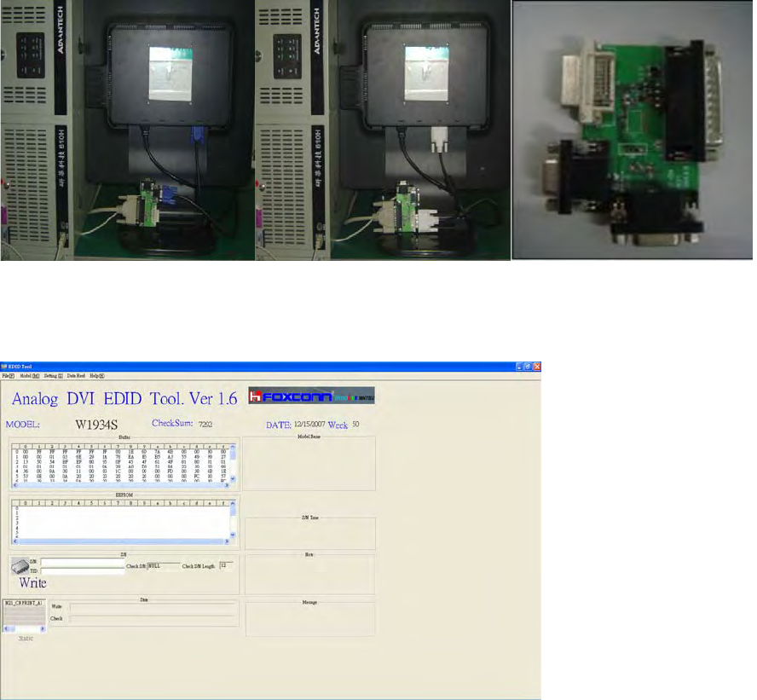Click Buffer grid scroll right arrow

(227, 485)
